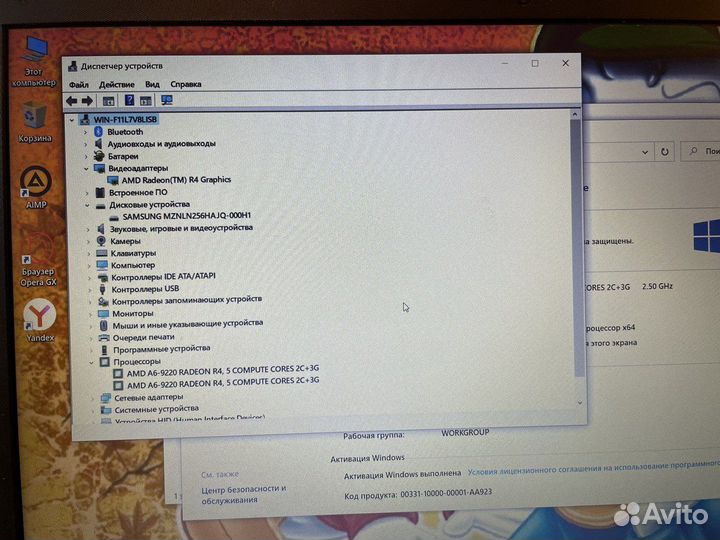The height and width of the screenshot is (540, 720).
Task: Click the Back arrow toolbar icon
Action: point(72,101)
